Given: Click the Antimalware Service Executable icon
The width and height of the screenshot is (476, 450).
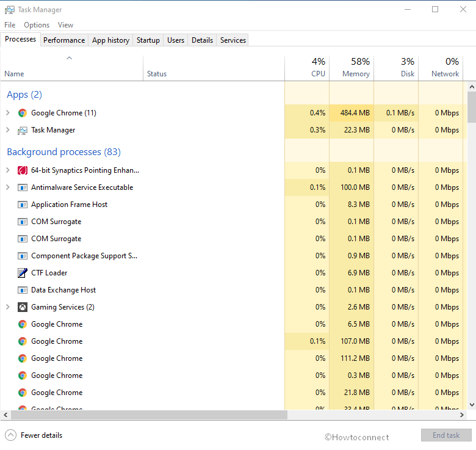Looking at the screenshot, I should [x=23, y=187].
